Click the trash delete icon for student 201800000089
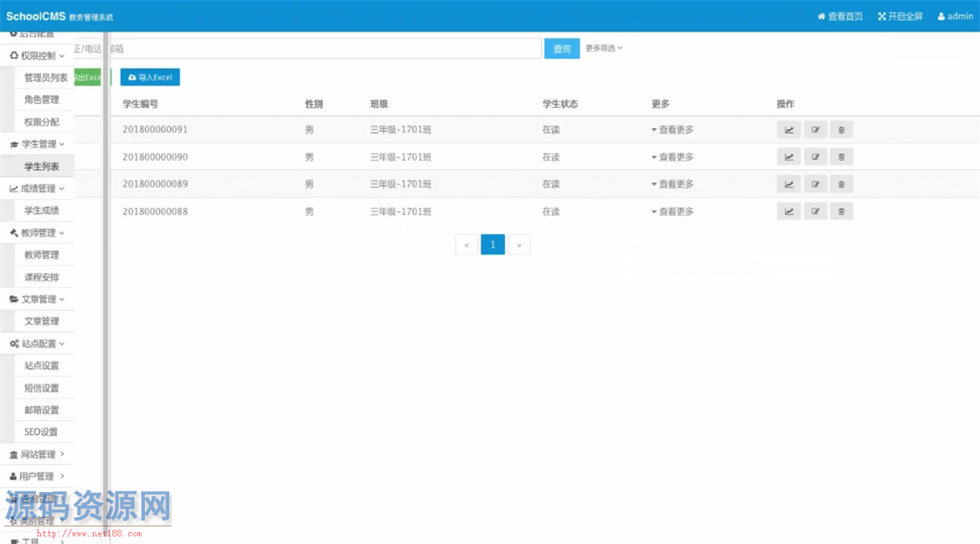 841,183
